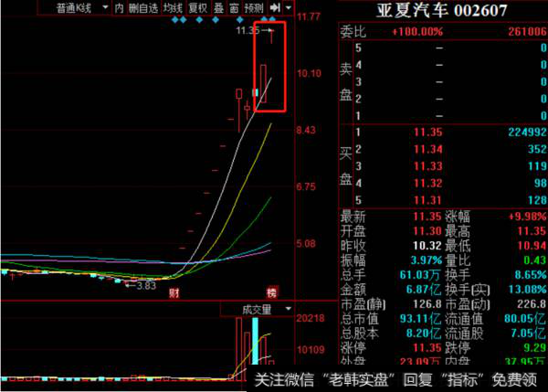The width and height of the screenshot is (548, 392).
Task: Click the low price label 3.83
Action: click(146, 286)
